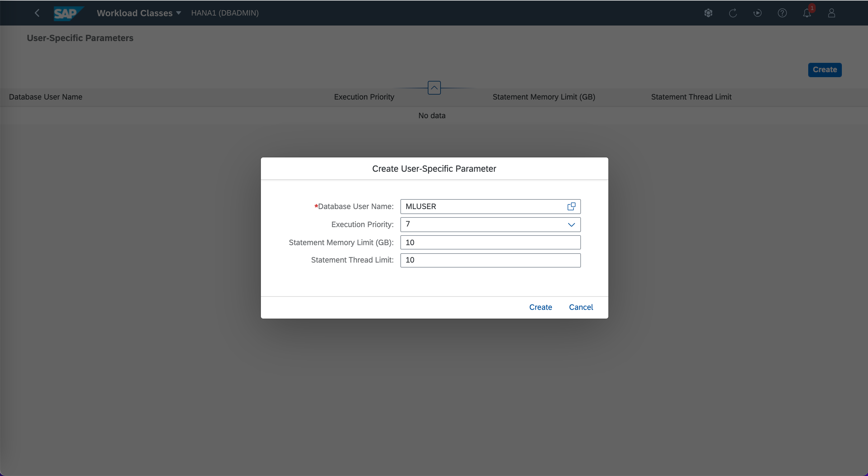Click the back navigation arrow
The height and width of the screenshot is (476, 868).
coord(37,13)
